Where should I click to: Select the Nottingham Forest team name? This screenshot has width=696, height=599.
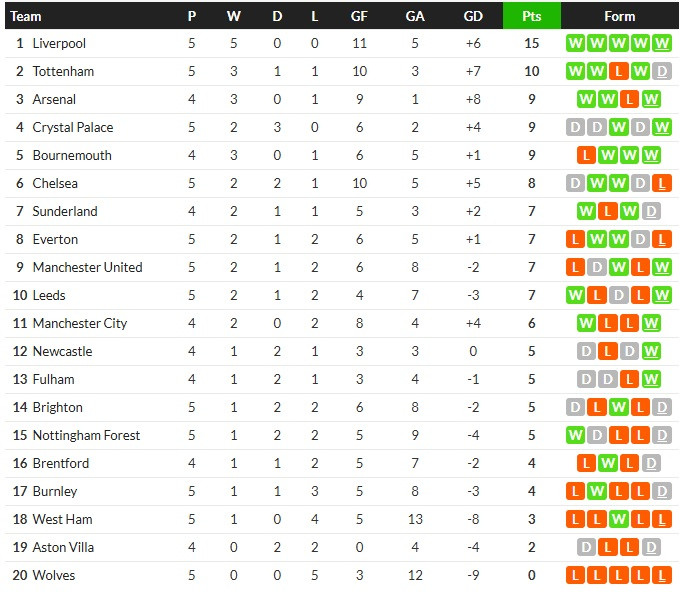coord(87,435)
